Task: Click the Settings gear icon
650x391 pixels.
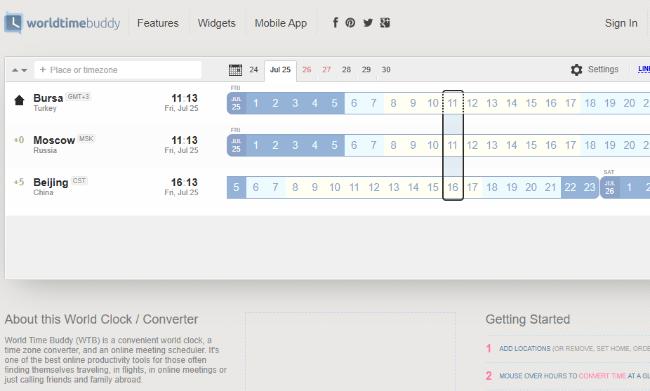Action: [577, 70]
